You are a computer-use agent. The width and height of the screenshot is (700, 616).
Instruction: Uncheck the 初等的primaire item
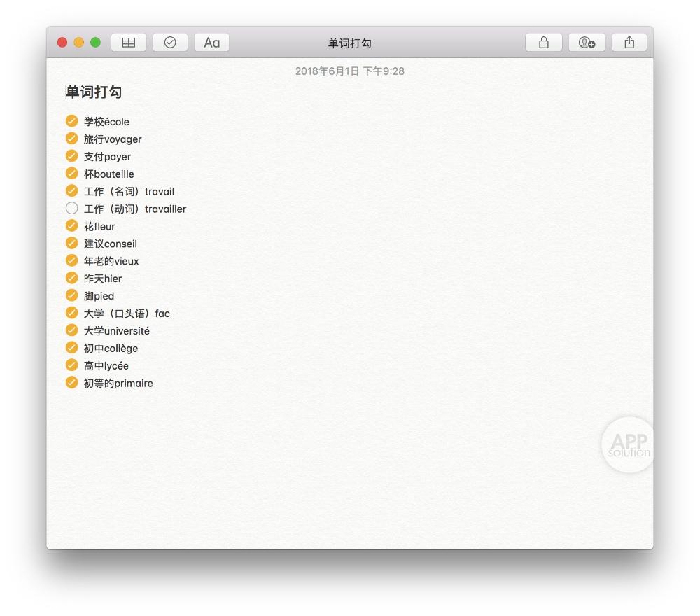(72, 382)
